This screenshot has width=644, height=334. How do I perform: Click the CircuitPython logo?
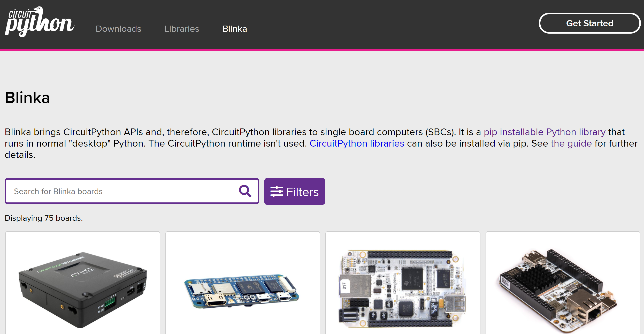click(40, 22)
